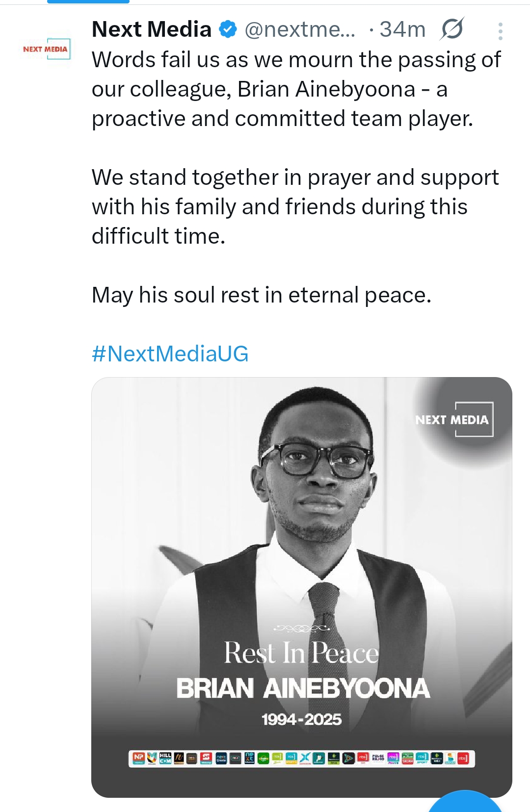Open the #NextMediaUG hashtag

coord(170,354)
